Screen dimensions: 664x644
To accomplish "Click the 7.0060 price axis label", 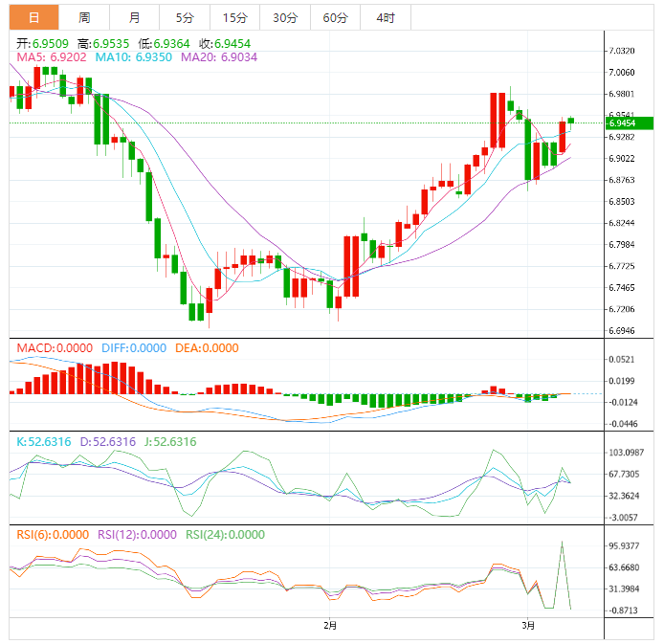I will pos(622,73).
